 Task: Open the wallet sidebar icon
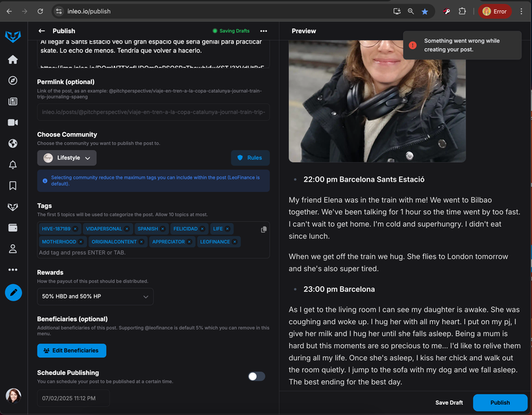[13, 228]
